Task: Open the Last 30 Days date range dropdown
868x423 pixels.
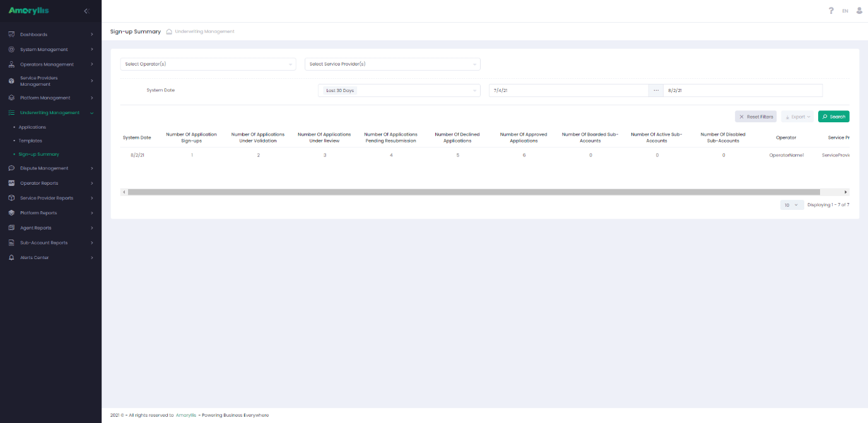Action: [399, 91]
